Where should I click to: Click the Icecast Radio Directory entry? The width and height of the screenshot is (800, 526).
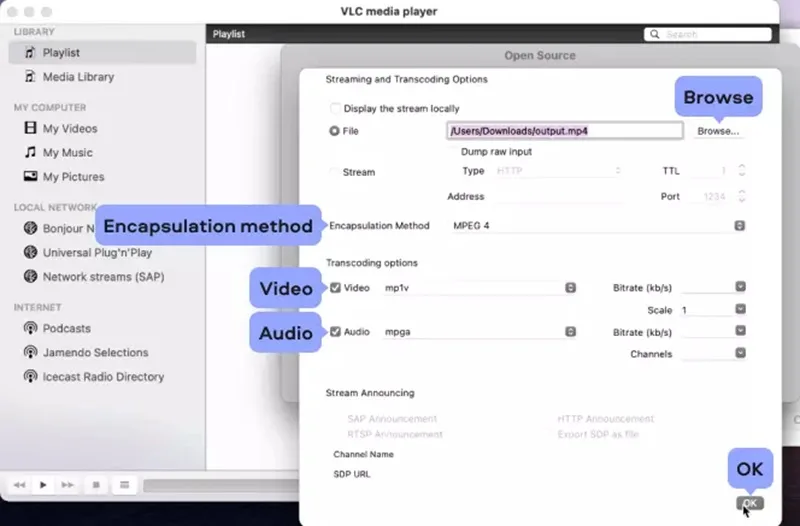pos(103,377)
